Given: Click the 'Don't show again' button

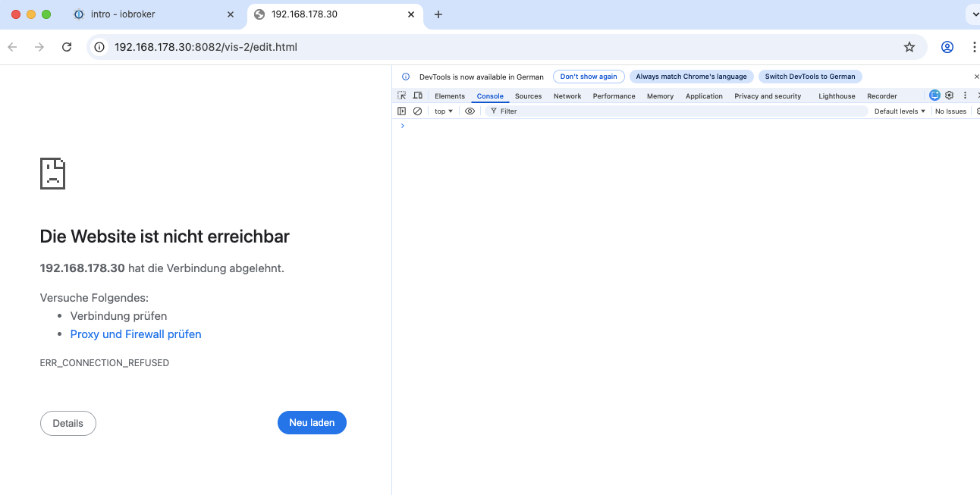Looking at the screenshot, I should coord(589,77).
